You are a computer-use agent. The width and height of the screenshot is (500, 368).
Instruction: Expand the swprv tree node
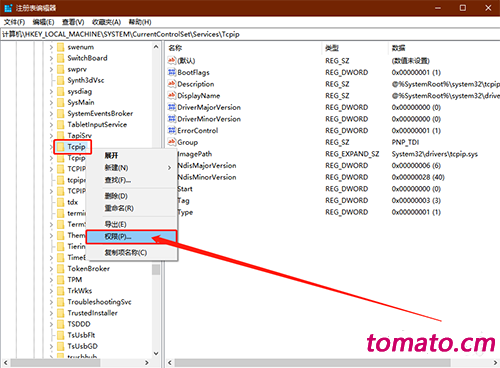tap(51, 69)
